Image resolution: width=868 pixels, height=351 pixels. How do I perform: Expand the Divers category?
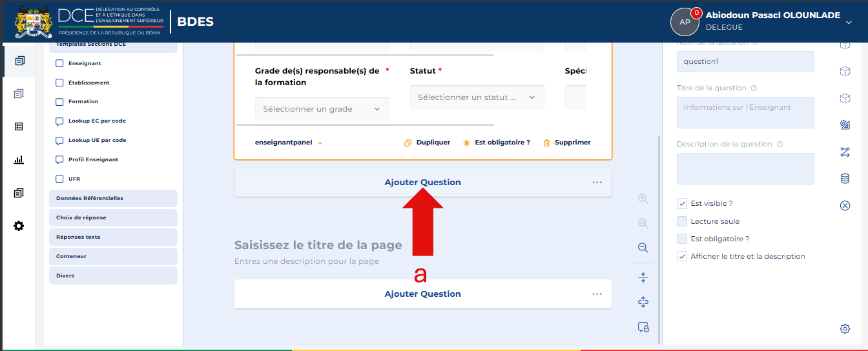pos(113,276)
